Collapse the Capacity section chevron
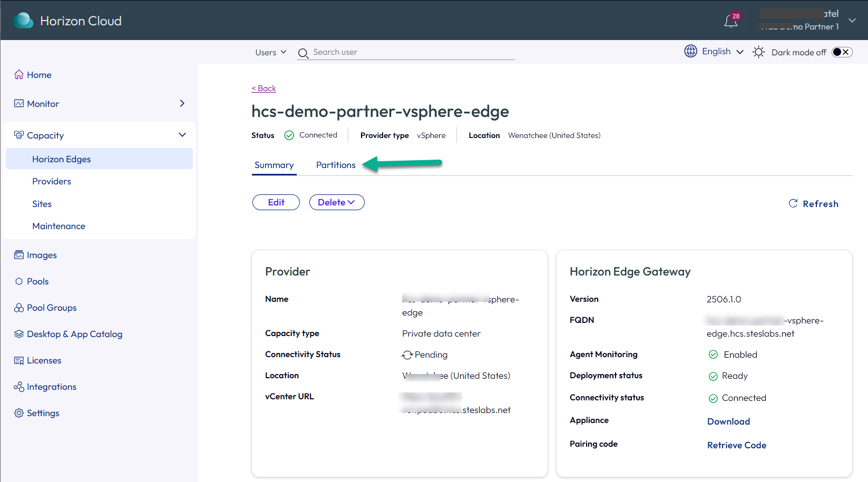Viewport: 868px width, 482px height. (x=182, y=135)
